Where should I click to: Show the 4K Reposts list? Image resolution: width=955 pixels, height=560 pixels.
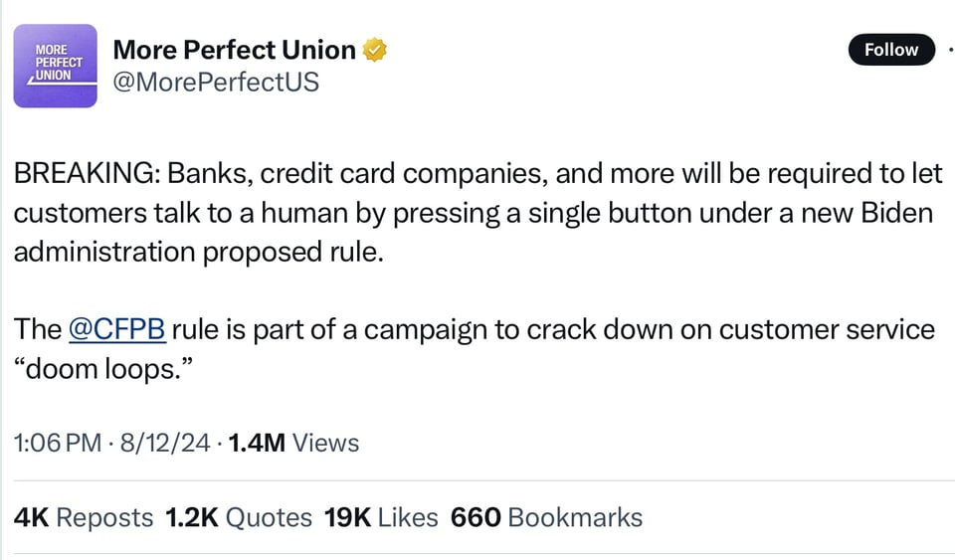pyautogui.click(x=84, y=517)
